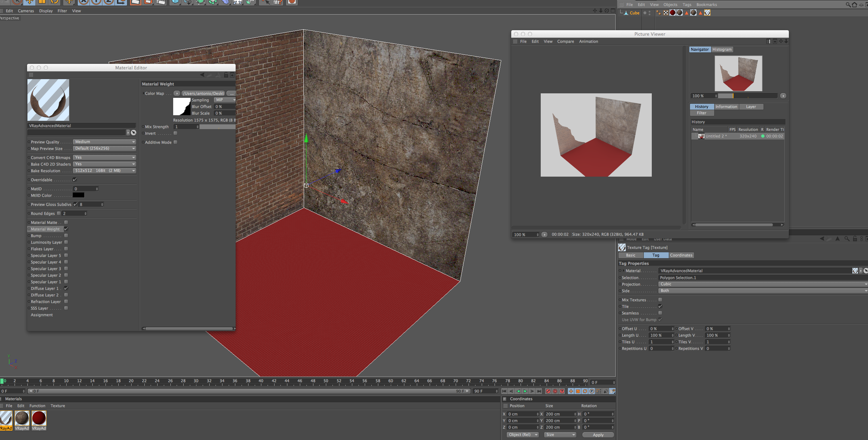
Task: Click the Apply button in Coordinates
Action: (x=598, y=435)
